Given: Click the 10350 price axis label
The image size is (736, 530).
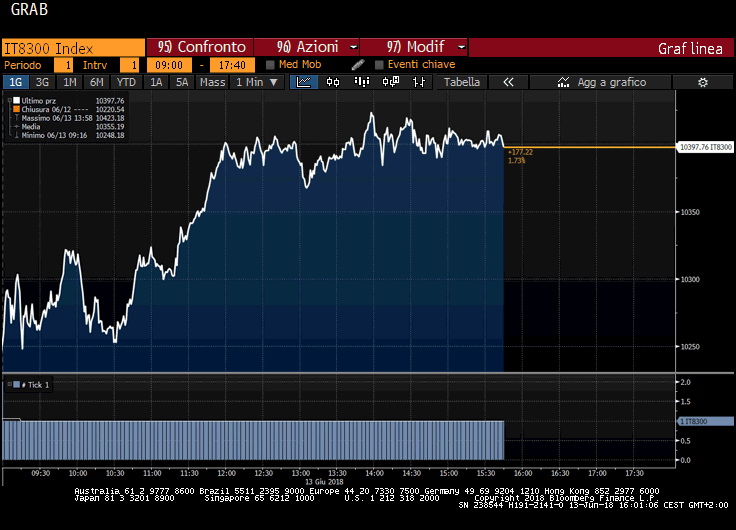Looking at the screenshot, I should 690,212.
